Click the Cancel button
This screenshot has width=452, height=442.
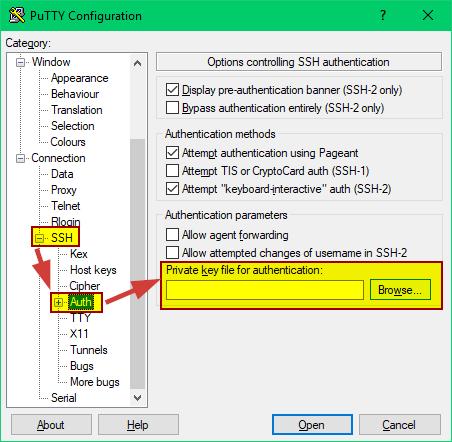tap(399, 425)
